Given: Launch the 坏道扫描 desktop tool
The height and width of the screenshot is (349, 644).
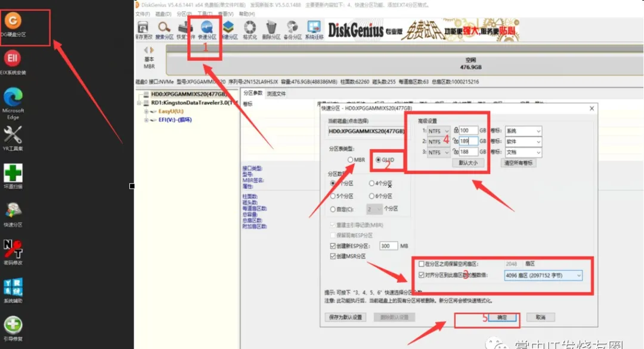Looking at the screenshot, I should coord(13,176).
